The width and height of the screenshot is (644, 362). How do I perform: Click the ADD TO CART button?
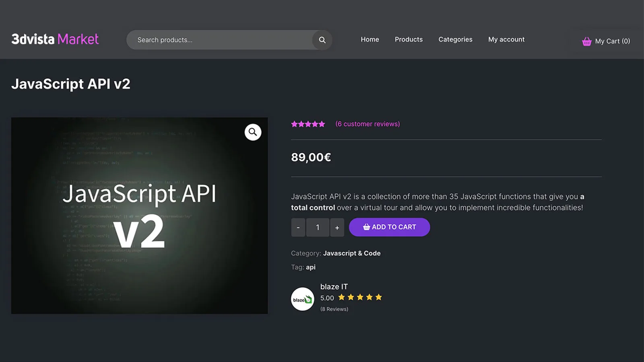pos(389,227)
